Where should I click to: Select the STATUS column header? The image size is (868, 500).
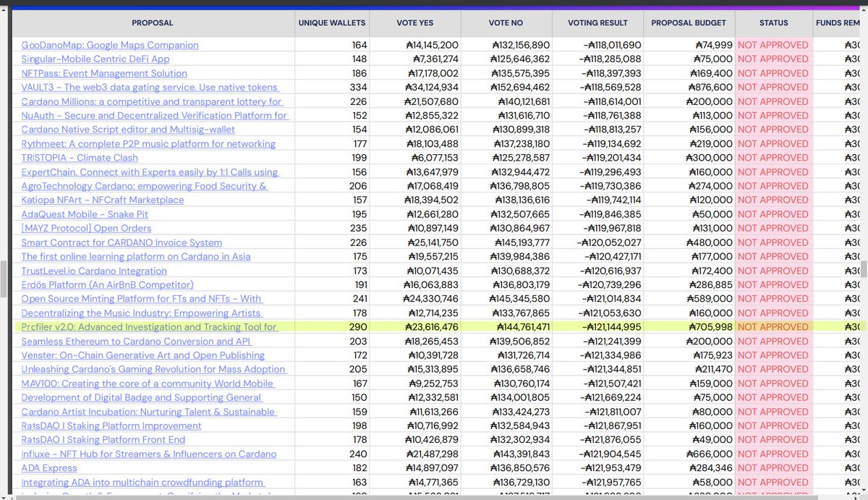tap(773, 23)
